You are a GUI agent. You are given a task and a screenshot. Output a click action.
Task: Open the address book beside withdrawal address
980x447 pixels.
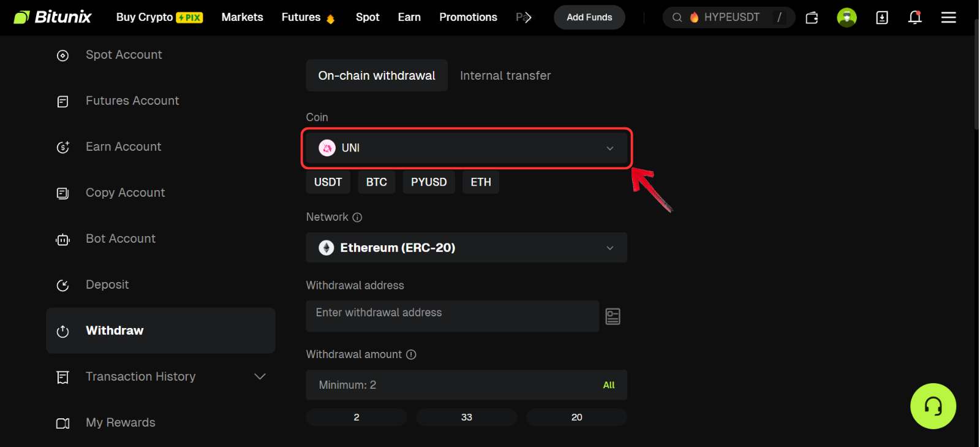pyautogui.click(x=612, y=316)
